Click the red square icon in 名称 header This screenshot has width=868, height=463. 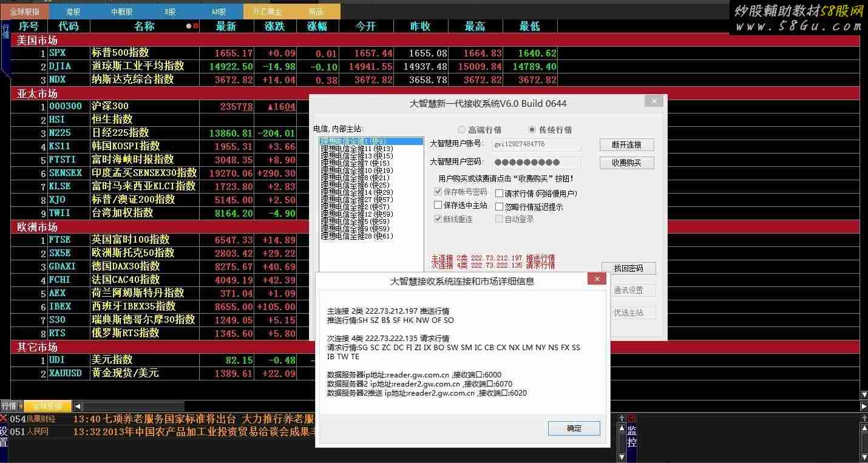[195, 26]
